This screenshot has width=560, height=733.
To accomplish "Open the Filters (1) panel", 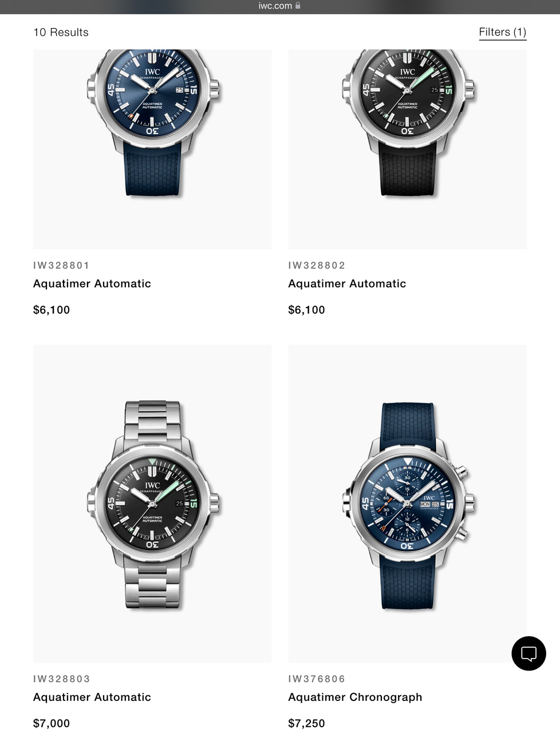I will [503, 32].
